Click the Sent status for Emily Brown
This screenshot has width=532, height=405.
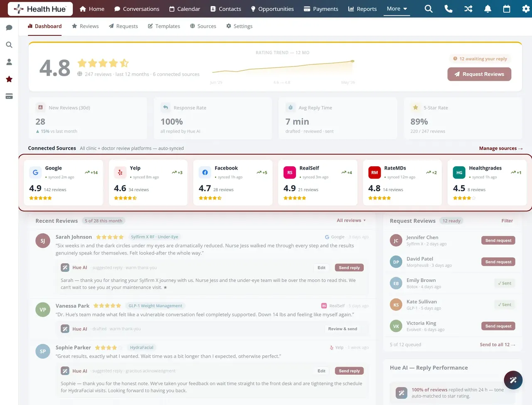pyautogui.click(x=505, y=283)
